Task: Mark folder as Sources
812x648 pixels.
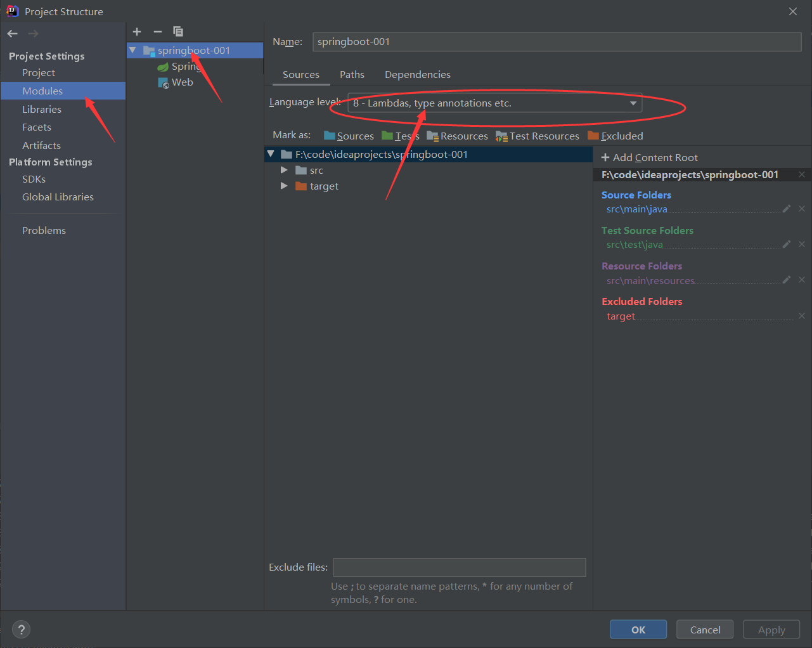Action: tap(349, 136)
